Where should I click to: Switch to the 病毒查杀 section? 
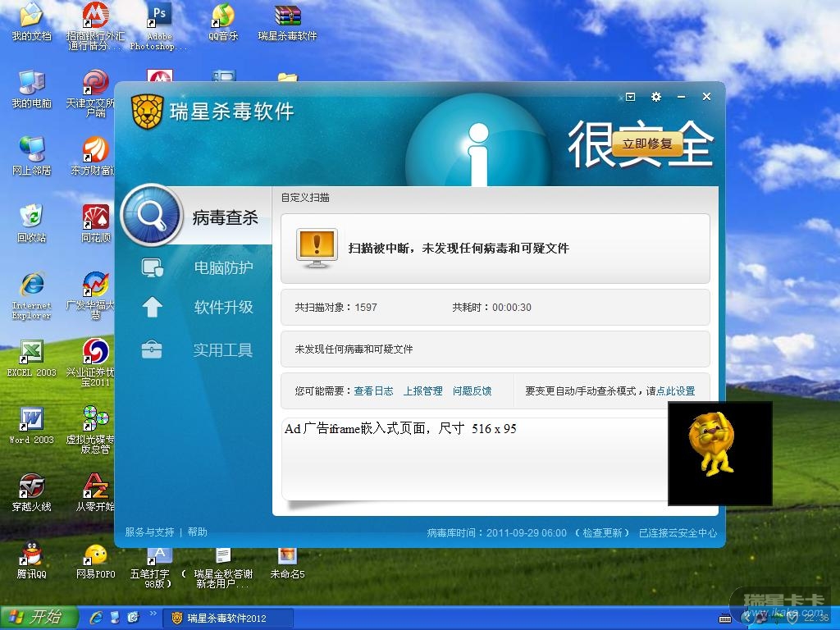pyautogui.click(x=225, y=217)
